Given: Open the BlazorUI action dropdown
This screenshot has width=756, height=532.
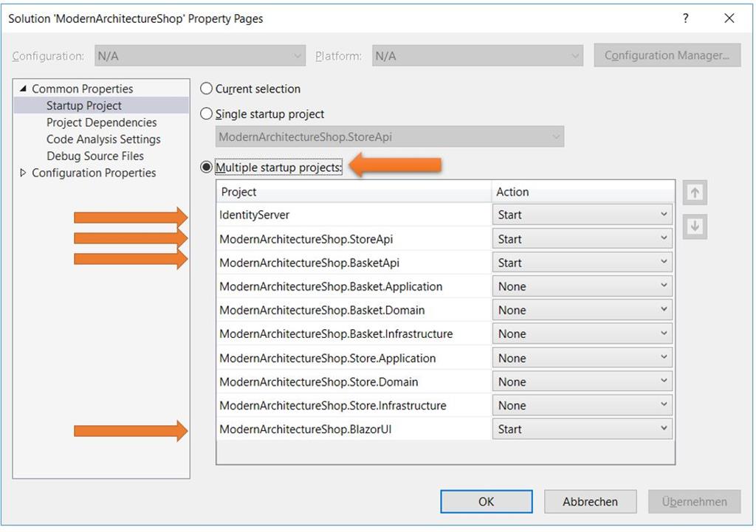Looking at the screenshot, I should click(x=582, y=429).
